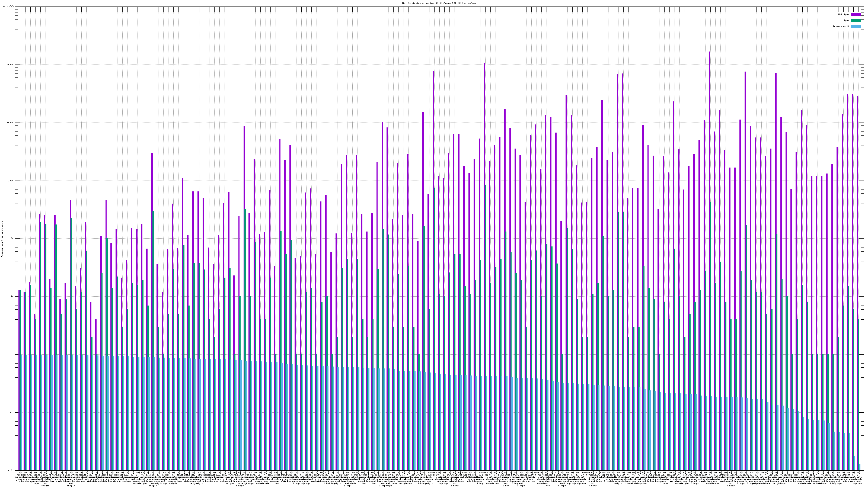Click the 10 y-axis tick label
868x488 pixels.
point(12,297)
